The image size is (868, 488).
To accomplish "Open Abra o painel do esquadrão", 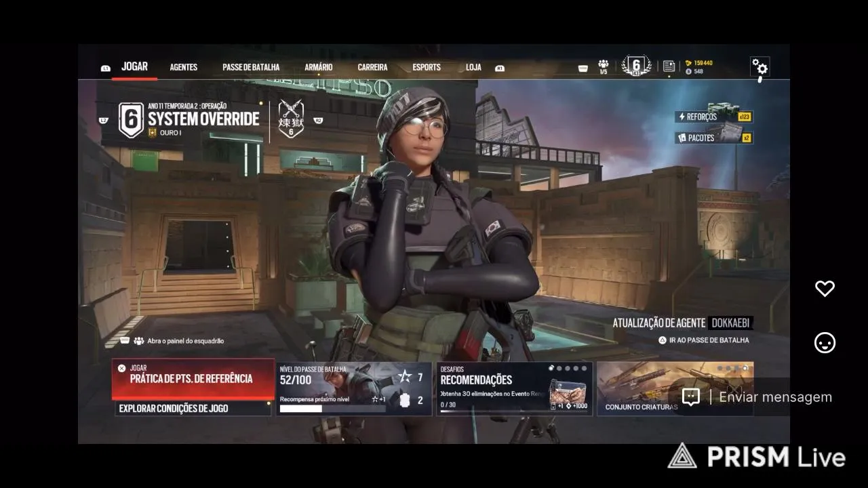I will [172, 341].
